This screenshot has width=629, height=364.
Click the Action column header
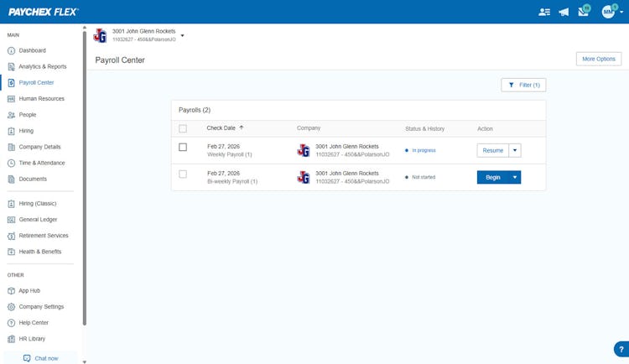click(485, 129)
